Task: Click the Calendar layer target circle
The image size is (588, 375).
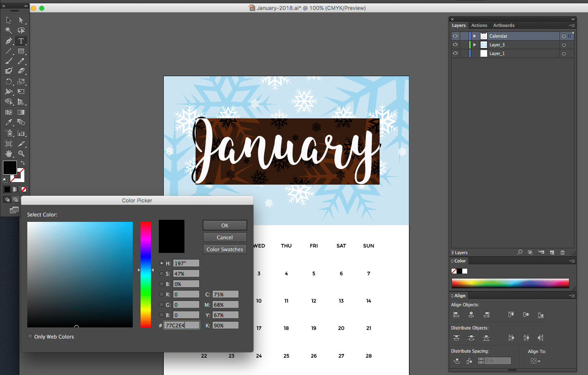Action: tap(564, 36)
